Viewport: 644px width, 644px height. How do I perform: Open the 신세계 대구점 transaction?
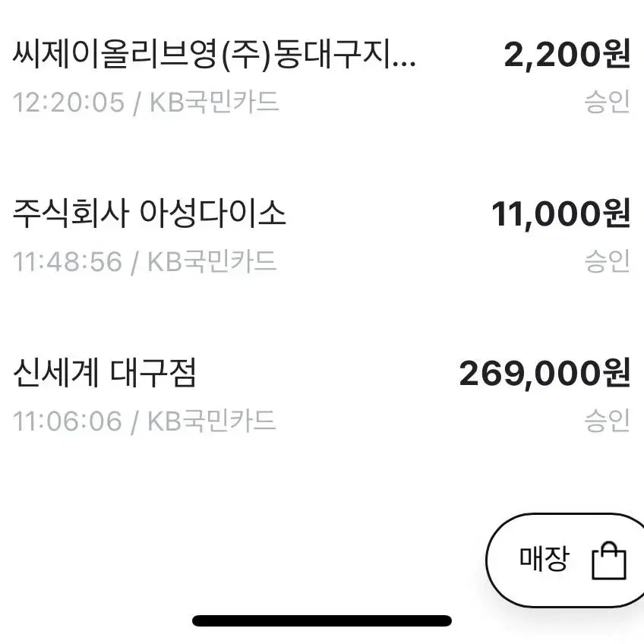(x=322, y=396)
